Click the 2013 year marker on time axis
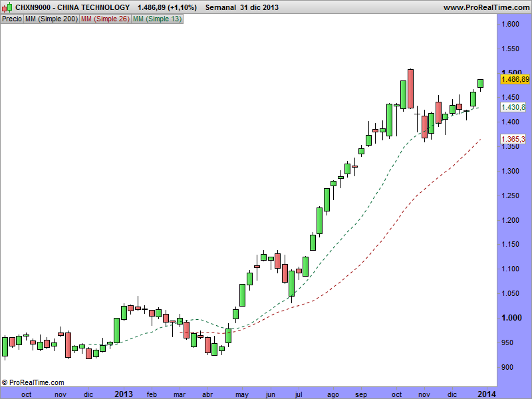The image size is (532, 399). click(x=124, y=394)
